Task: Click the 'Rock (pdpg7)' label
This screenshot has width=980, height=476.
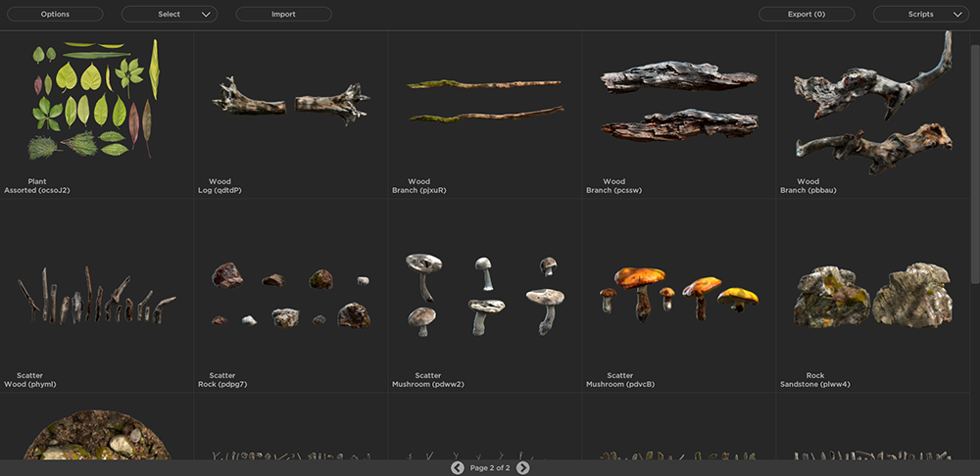Action: [223, 385]
